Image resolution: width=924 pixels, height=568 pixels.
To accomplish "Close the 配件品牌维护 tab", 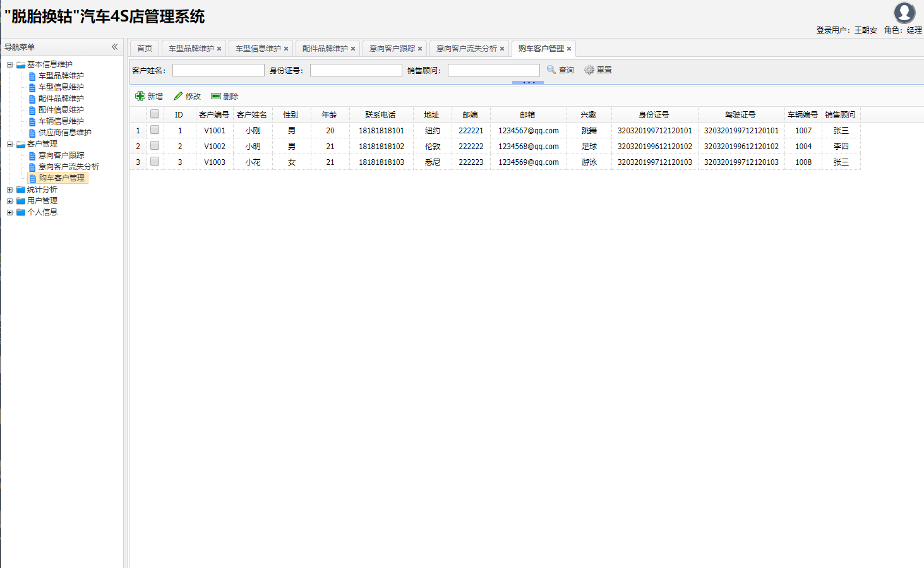I will click(x=353, y=49).
